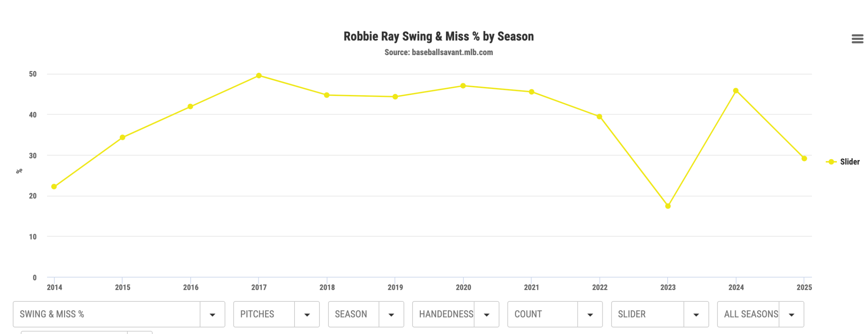The width and height of the screenshot is (868, 334).
Task: Expand the Handedness dropdown
Action: 455,314
